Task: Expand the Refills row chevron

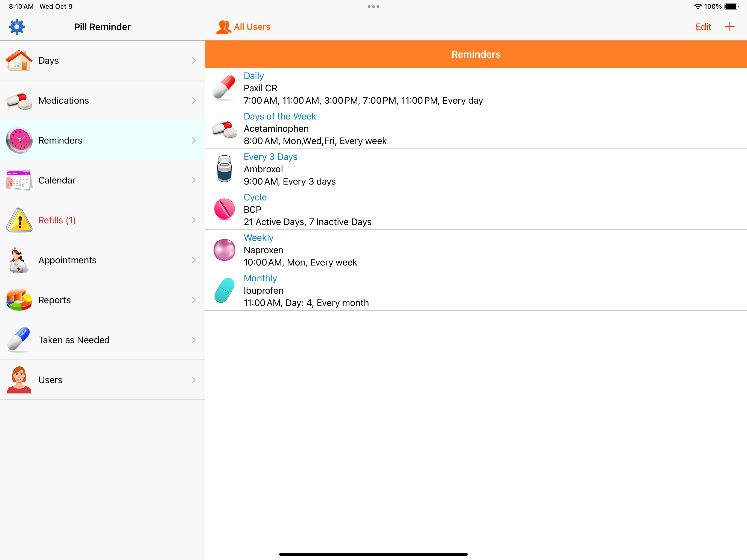Action: pos(194,220)
